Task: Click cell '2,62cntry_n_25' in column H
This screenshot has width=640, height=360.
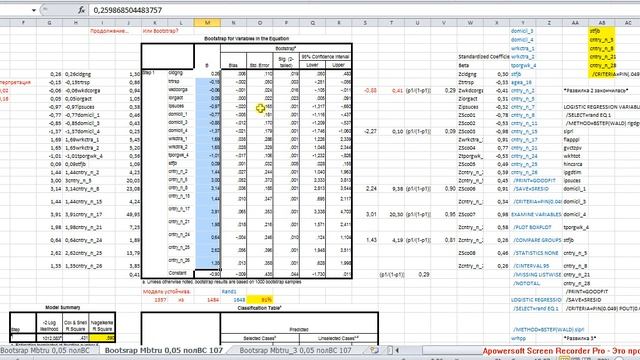Action: point(83,253)
